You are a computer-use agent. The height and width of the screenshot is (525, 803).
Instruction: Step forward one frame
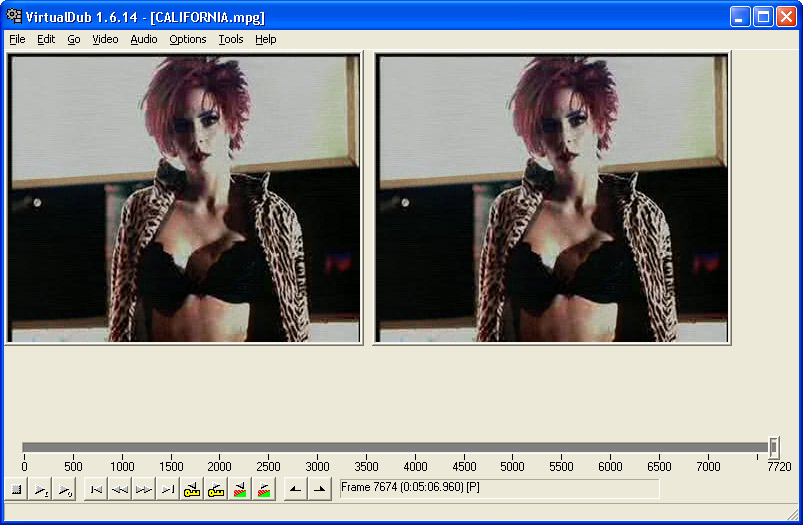pyautogui.click(x=143, y=490)
